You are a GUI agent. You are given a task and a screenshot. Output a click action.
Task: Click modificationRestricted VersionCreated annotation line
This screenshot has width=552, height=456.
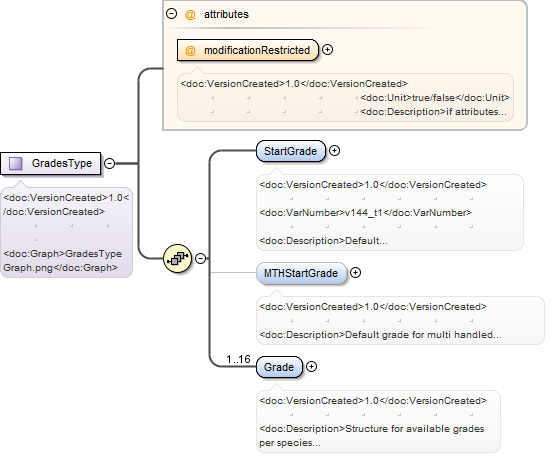point(294,83)
